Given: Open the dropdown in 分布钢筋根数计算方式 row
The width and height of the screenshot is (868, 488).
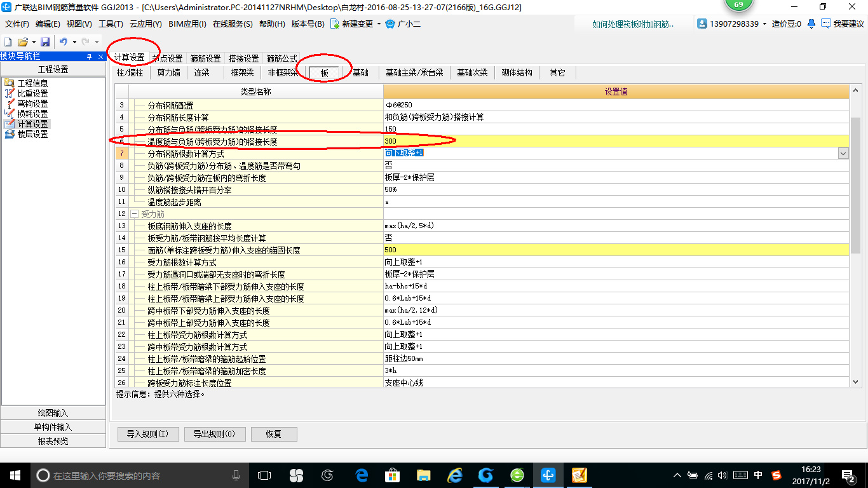Looking at the screenshot, I should point(843,153).
